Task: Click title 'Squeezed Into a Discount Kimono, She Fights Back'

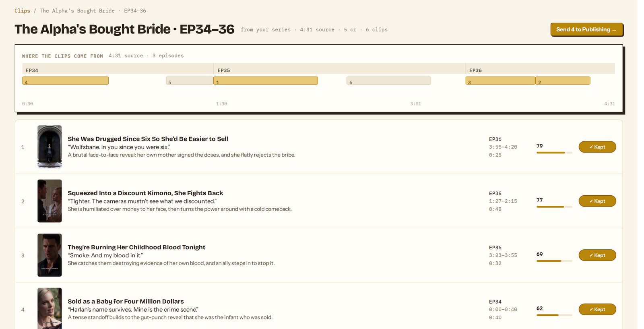Action: (145, 193)
